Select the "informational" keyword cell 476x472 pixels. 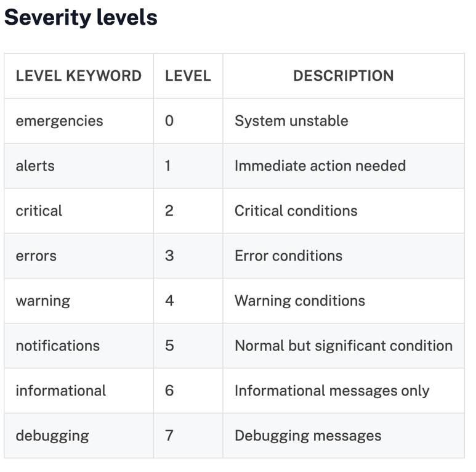click(x=61, y=391)
